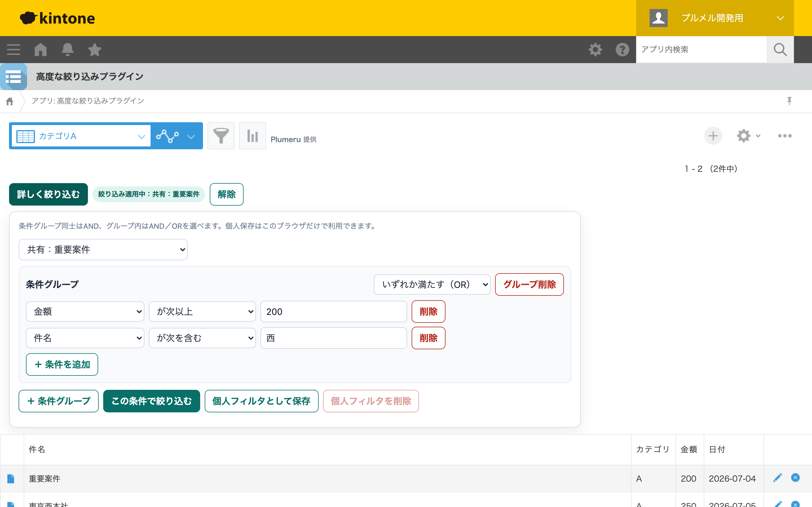Click the この条件で絞り込む button
The width and height of the screenshot is (812, 507).
151,401
